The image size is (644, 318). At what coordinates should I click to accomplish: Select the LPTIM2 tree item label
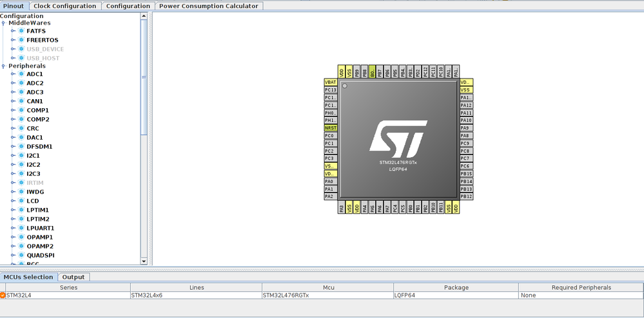pyautogui.click(x=38, y=219)
